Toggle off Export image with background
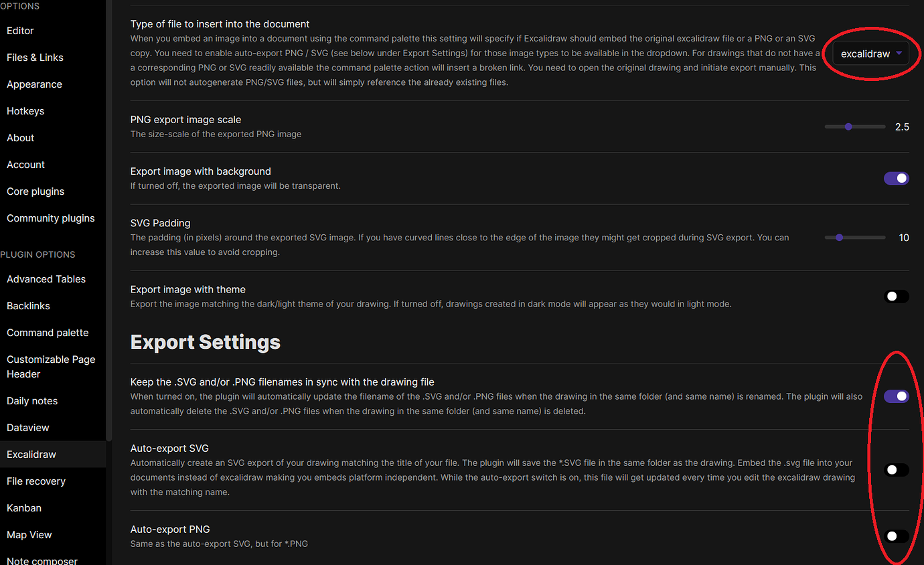924x565 pixels. pos(896,178)
